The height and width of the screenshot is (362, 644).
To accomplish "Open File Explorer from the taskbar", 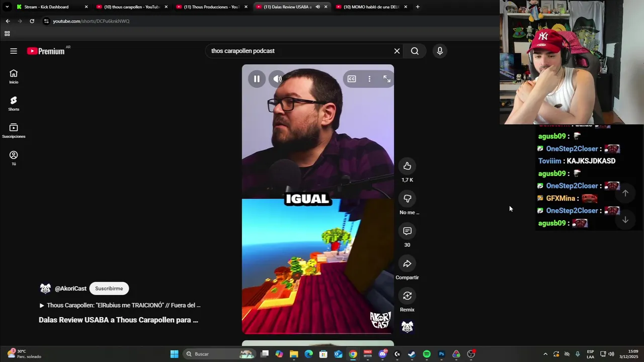I will point(294,354).
